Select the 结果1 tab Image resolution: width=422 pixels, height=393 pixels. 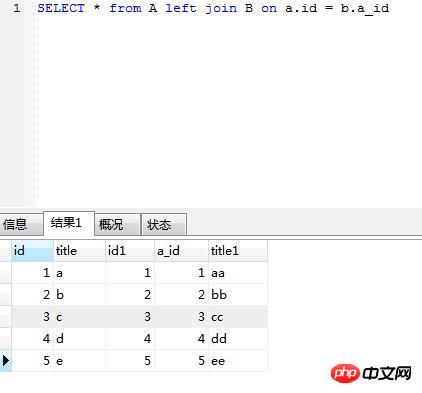(x=69, y=223)
